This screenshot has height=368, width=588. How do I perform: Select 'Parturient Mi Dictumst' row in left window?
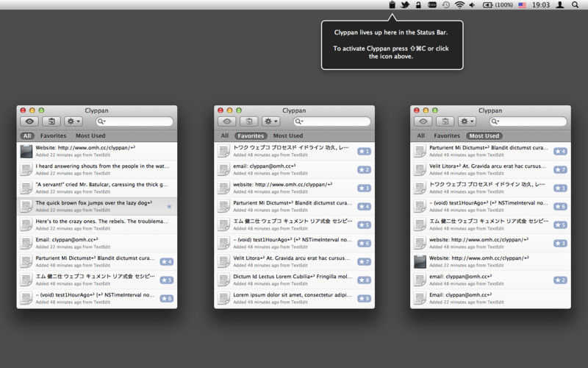(97, 261)
